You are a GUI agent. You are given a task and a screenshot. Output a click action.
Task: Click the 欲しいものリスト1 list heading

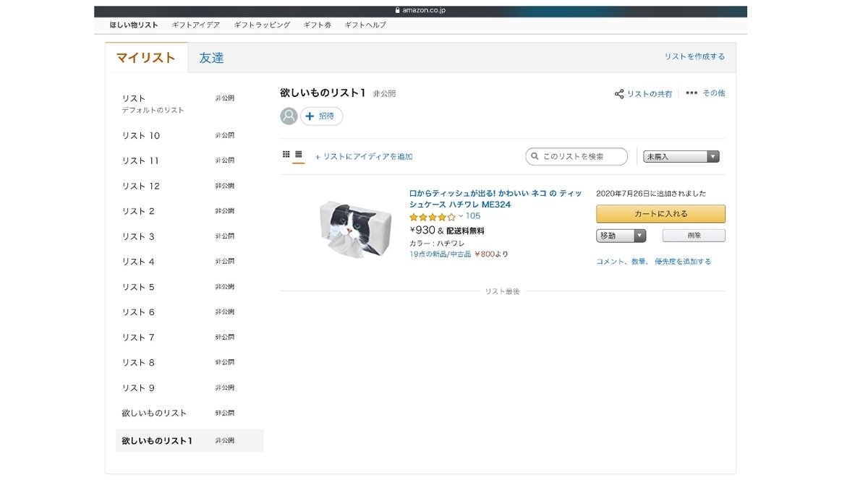tap(323, 93)
